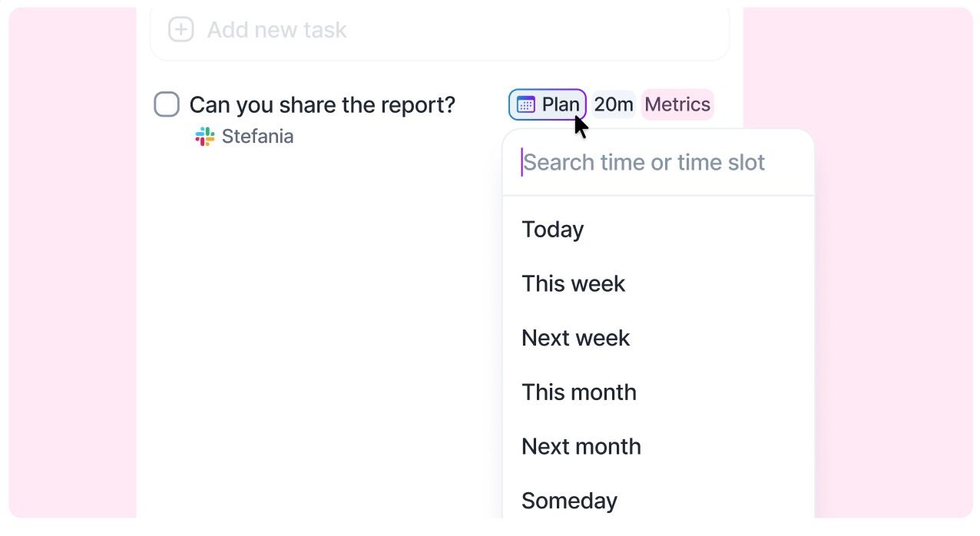Click the plus icon beside Add new task
This screenshot has width=980, height=536.
(180, 30)
